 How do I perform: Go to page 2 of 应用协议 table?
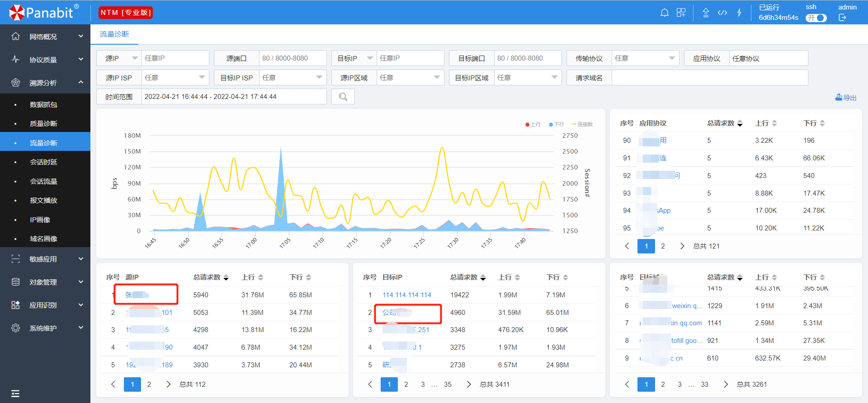[x=663, y=246]
